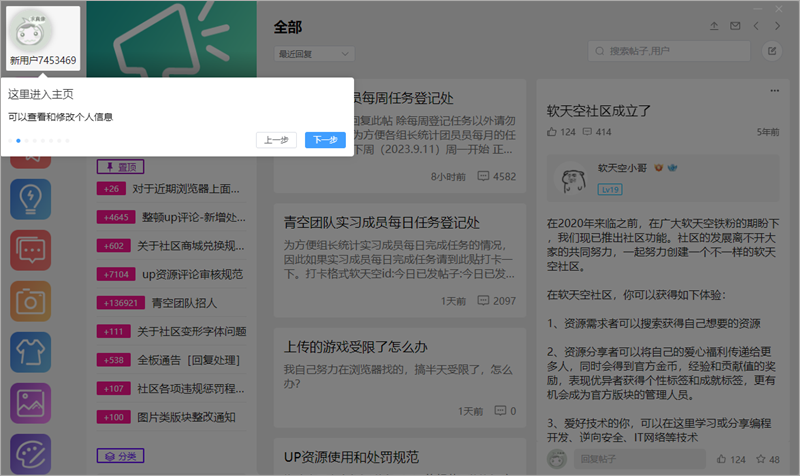Image resolution: width=800 pixels, height=476 pixels.
Task: Click the Lv19 level badge
Action: click(x=610, y=190)
